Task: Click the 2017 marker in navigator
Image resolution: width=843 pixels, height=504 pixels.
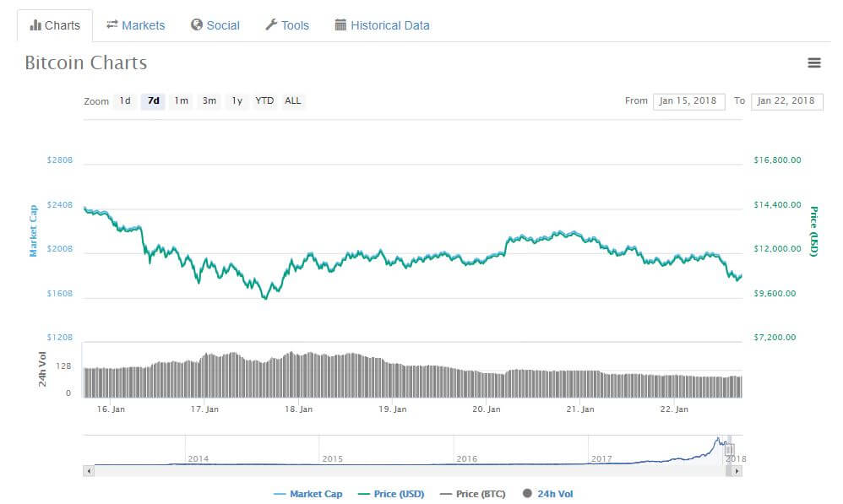Action: [601, 459]
